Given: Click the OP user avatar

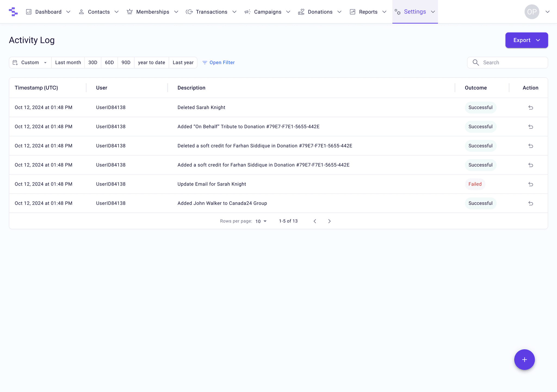Looking at the screenshot, I should (x=532, y=12).
